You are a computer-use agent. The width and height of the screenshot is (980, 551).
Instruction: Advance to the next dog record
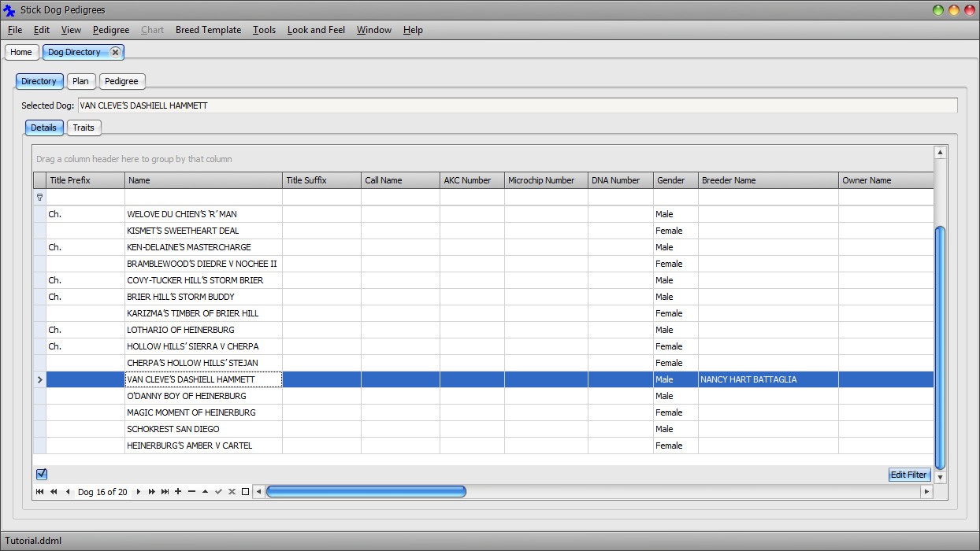coord(138,491)
